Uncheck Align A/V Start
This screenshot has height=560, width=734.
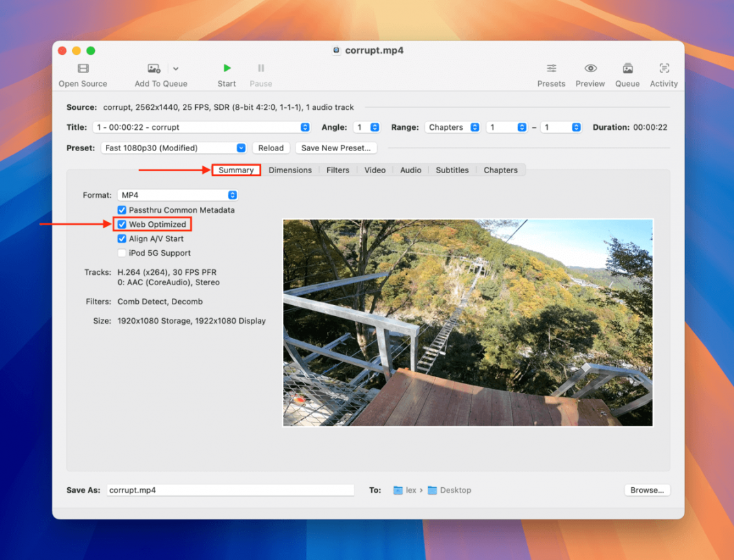click(x=122, y=238)
